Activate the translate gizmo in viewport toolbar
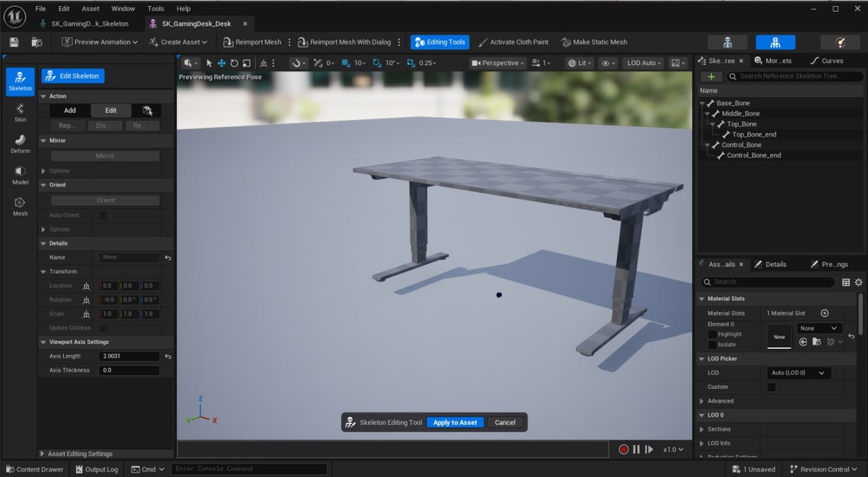The image size is (868, 477). pyautogui.click(x=221, y=63)
